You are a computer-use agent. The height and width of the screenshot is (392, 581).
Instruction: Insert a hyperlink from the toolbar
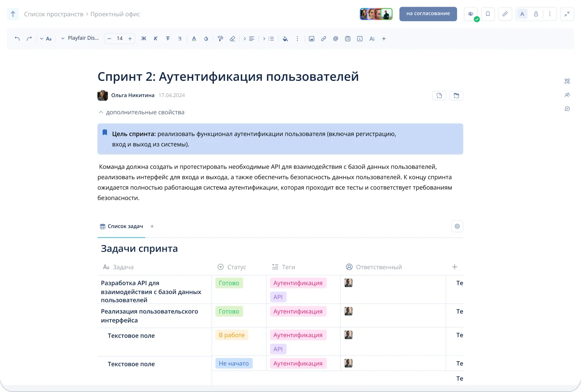[324, 39]
